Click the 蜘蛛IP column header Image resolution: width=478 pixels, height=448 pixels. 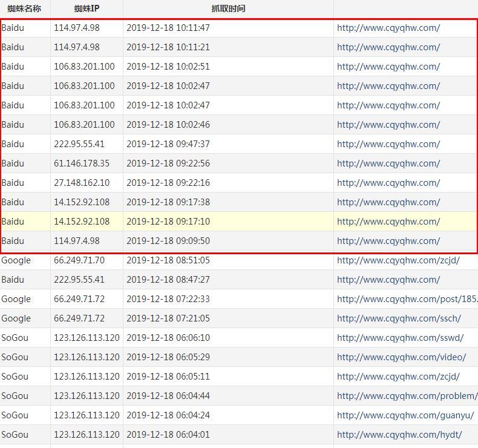(x=87, y=8)
